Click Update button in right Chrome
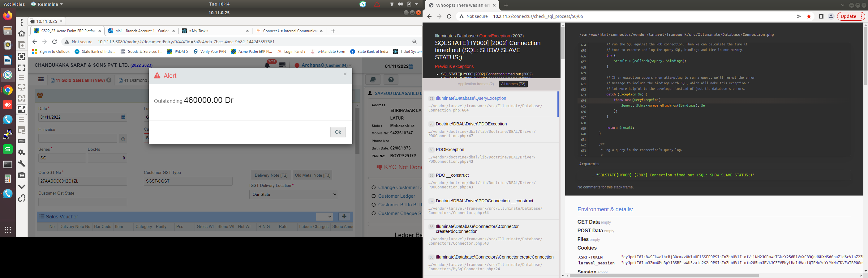868x278 pixels. (850, 16)
